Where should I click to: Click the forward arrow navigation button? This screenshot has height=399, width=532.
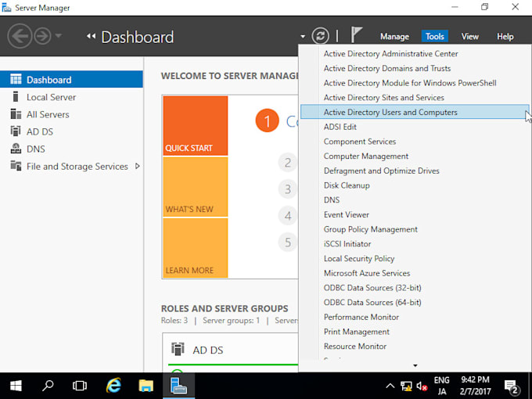[43, 36]
